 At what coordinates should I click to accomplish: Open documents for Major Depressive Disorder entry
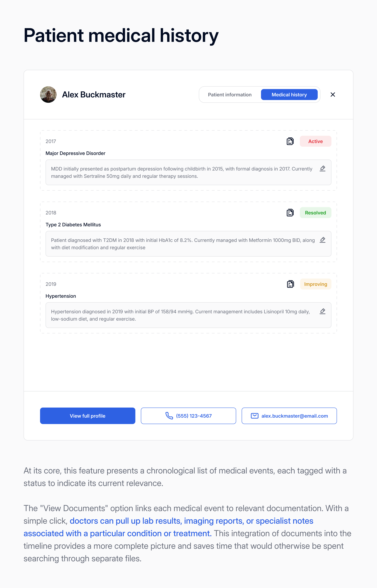tap(290, 141)
